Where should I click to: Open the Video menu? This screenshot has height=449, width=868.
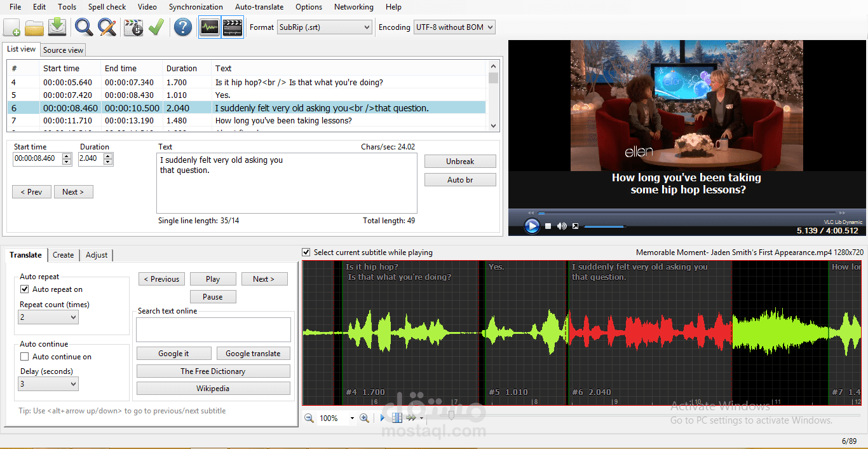147,7
